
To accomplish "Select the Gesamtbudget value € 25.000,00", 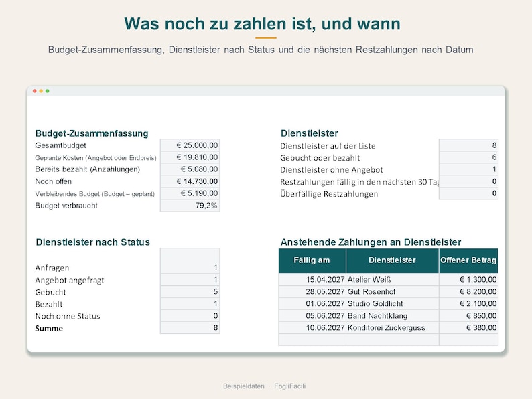I will click(x=190, y=145).
